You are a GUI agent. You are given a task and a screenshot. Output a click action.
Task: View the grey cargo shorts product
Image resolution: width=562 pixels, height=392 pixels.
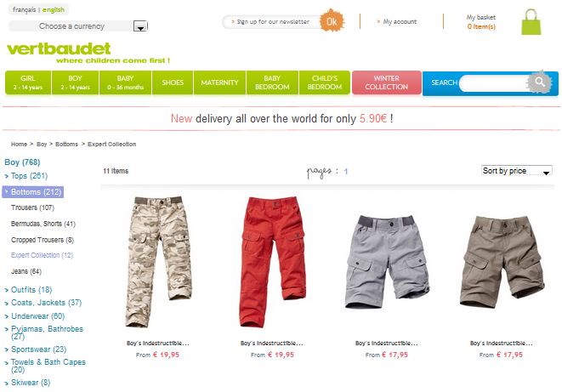point(387,262)
